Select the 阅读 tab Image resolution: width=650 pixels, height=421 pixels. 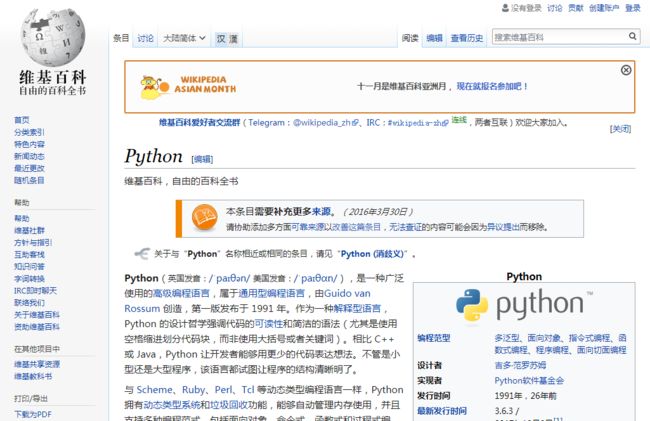(x=410, y=38)
